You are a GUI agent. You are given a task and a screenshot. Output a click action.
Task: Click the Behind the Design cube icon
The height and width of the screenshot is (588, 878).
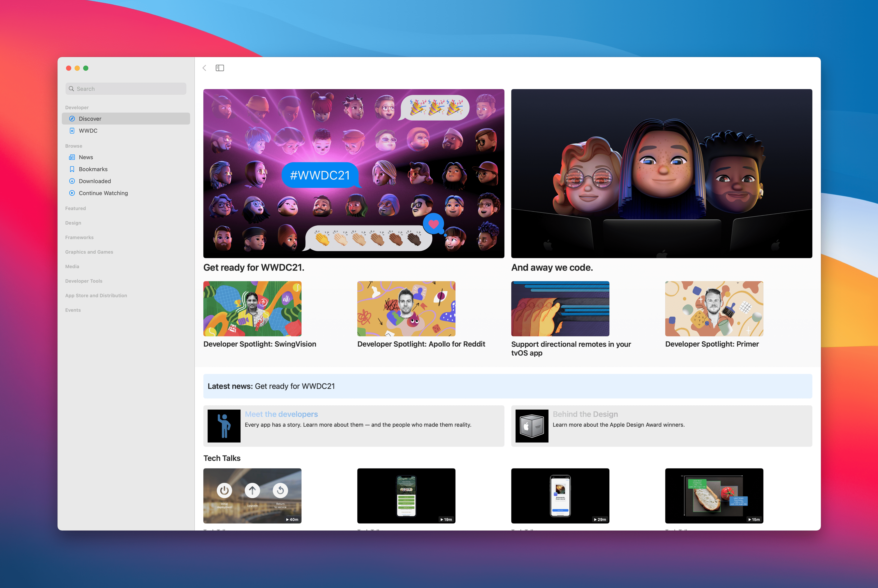[532, 426]
